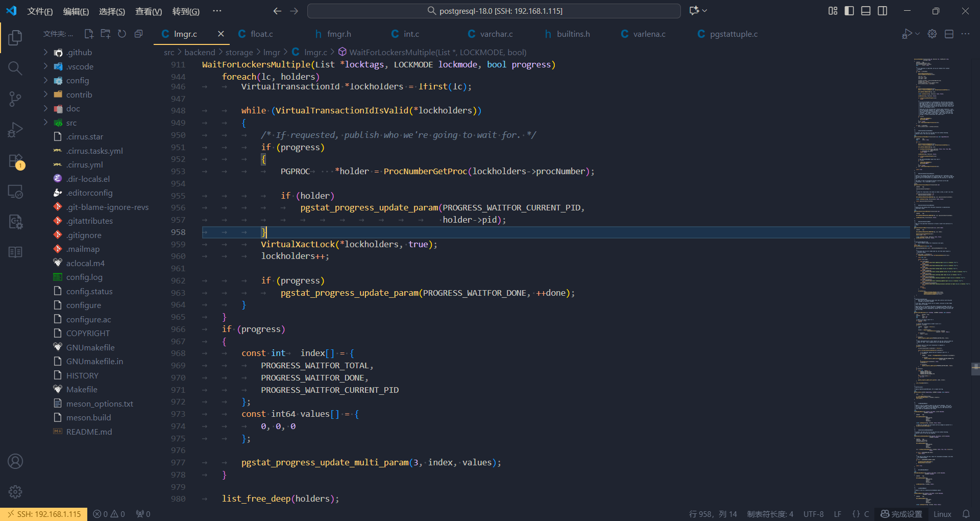Open the 选择(S) menu
This screenshot has width=980, height=521.
[x=112, y=11]
